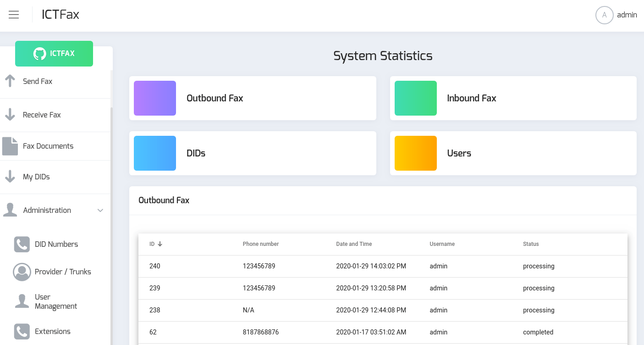
Task: Click the Fax Documents file icon
Action: 10,146
